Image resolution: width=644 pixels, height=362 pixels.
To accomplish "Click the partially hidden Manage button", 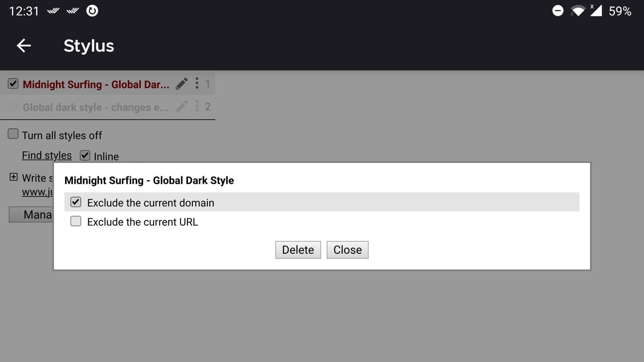I will click(31, 215).
